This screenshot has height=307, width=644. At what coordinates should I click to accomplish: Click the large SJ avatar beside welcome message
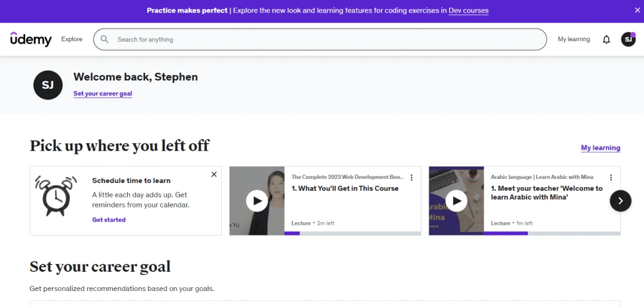[x=48, y=85]
